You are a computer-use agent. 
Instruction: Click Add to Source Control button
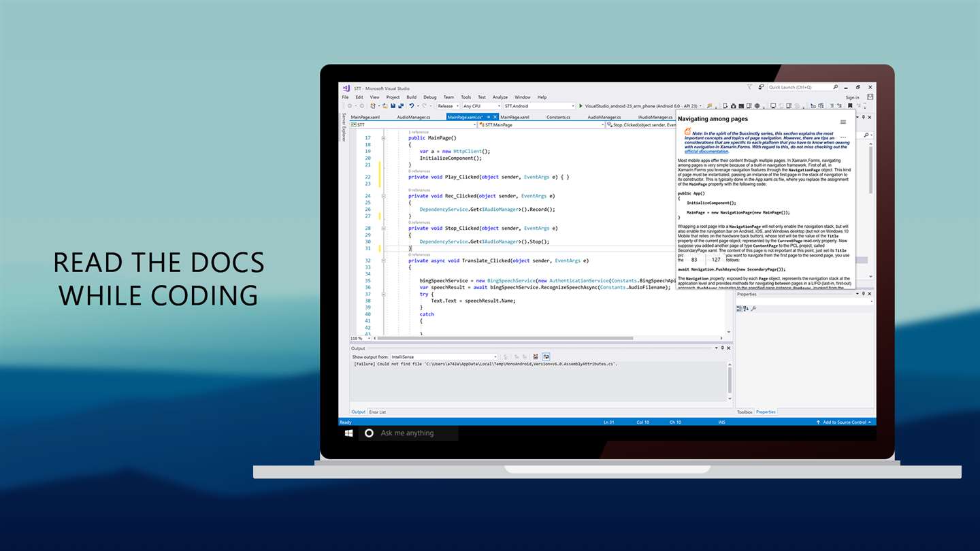(844, 422)
